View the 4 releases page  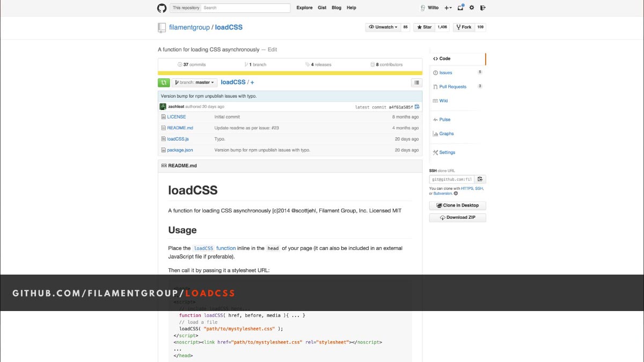(x=319, y=64)
